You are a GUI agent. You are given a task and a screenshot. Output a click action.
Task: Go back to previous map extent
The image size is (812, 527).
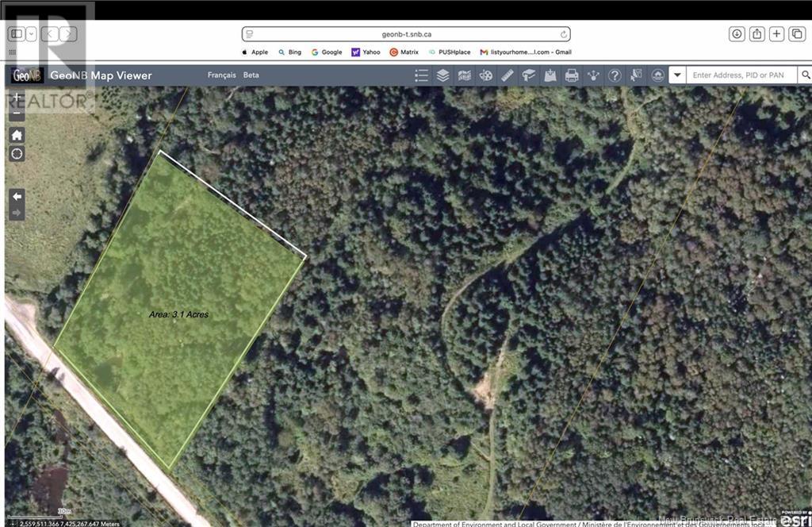point(16,196)
